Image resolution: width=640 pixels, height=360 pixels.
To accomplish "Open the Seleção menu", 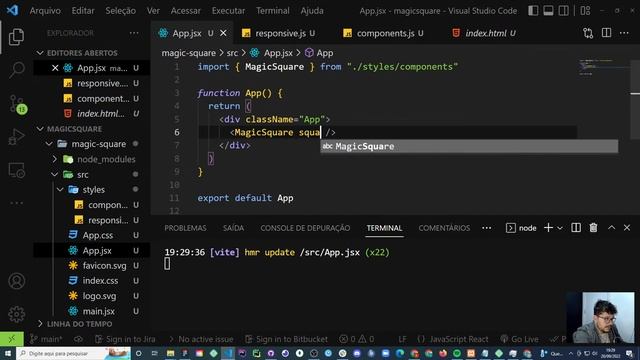I will pyautogui.click(x=120, y=11).
